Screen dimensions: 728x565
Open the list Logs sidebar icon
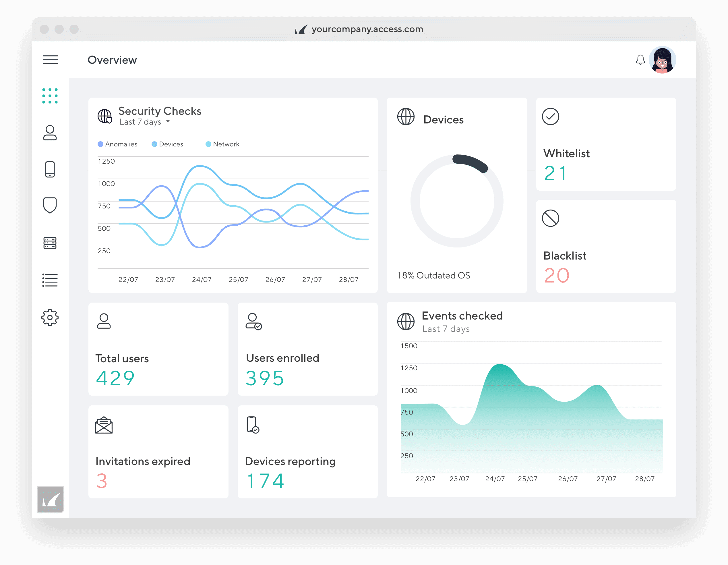pos(50,280)
